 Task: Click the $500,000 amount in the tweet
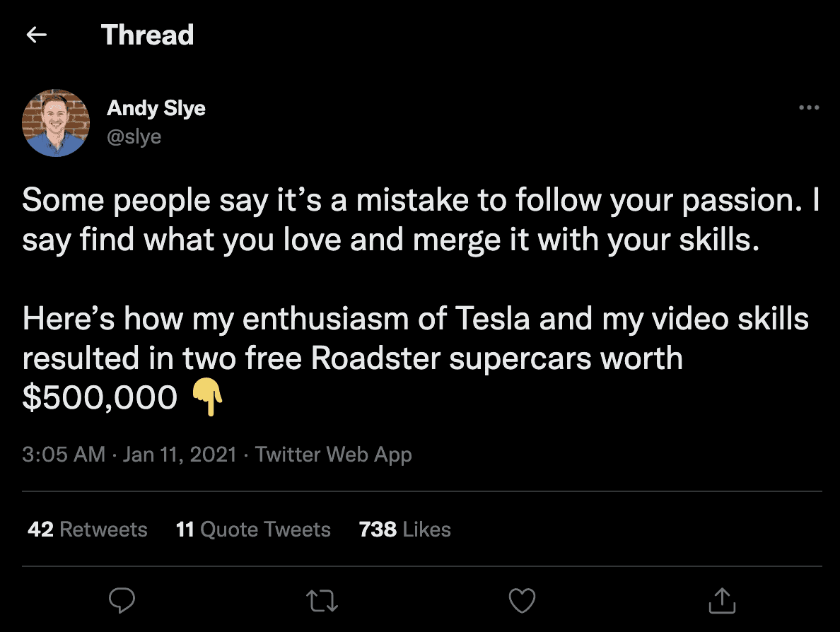100,399
